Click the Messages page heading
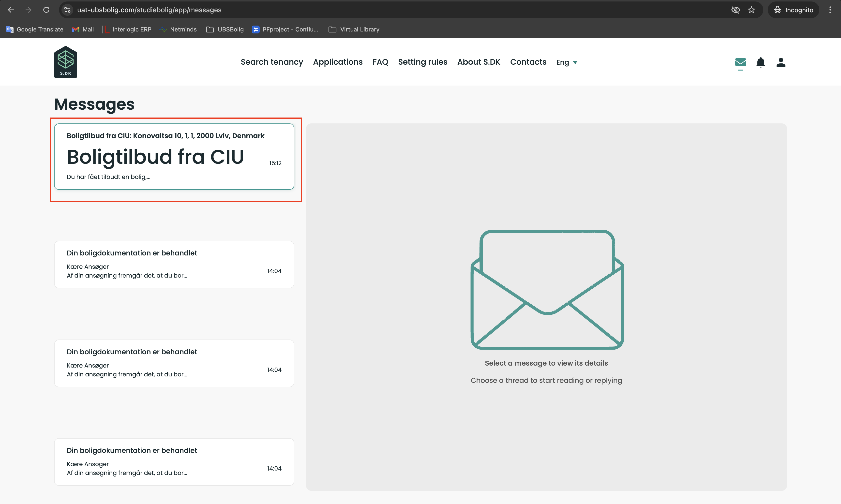 [94, 104]
